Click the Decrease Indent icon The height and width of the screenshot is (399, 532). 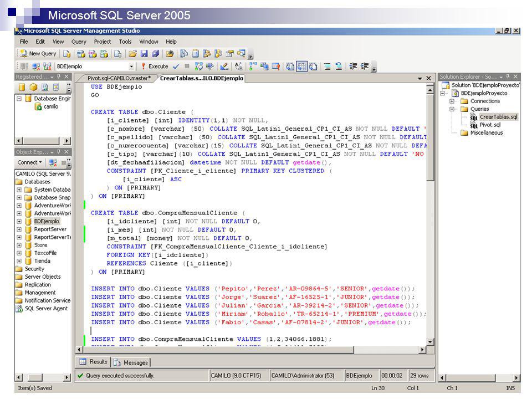point(353,66)
